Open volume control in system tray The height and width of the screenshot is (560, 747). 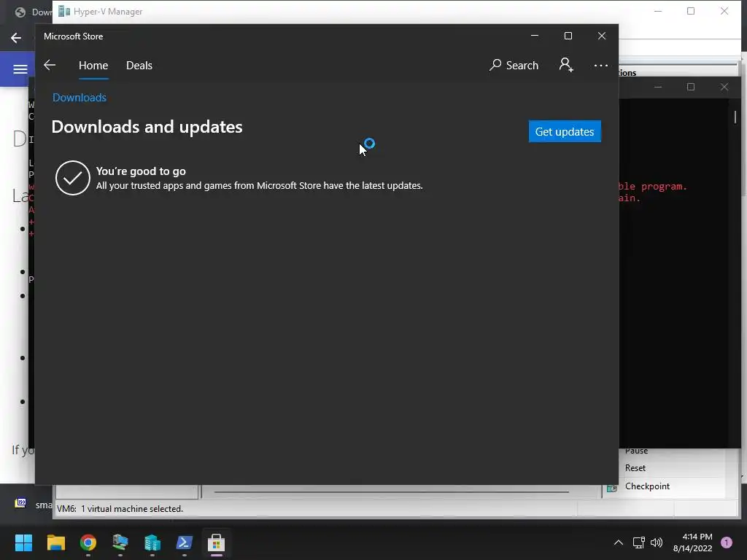click(657, 542)
